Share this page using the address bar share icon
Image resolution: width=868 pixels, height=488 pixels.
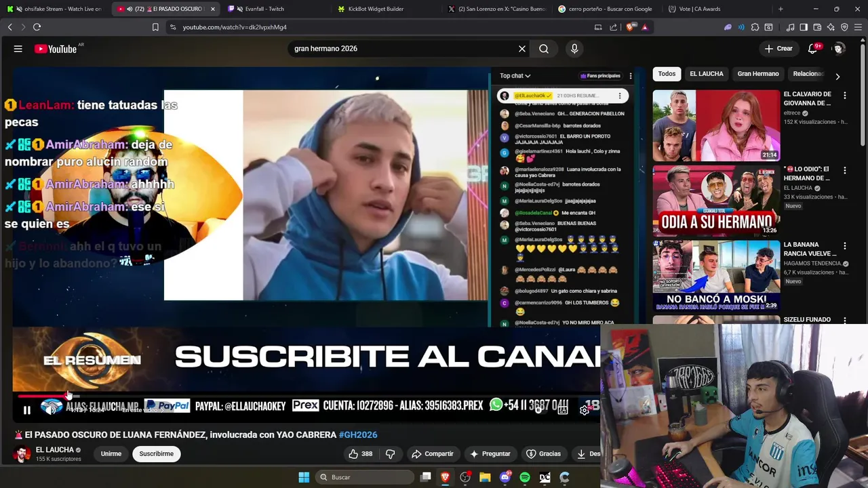pos(614,27)
